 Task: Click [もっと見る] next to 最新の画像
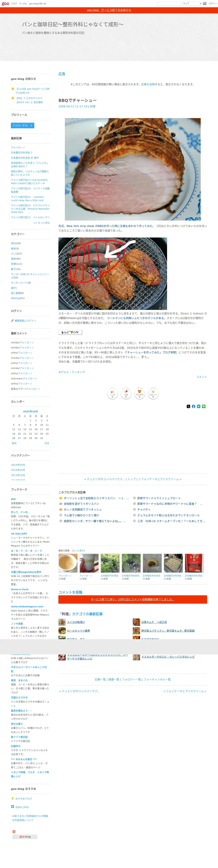[78, 551]
